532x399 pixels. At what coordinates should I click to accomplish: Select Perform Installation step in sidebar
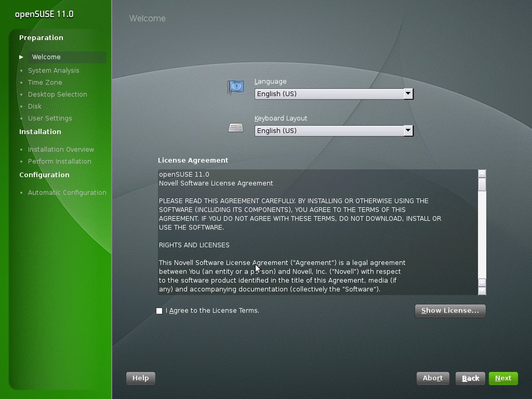pos(59,162)
